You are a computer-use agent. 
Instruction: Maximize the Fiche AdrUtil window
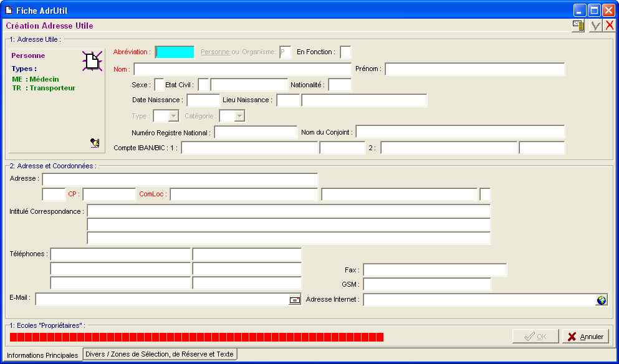point(594,10)
